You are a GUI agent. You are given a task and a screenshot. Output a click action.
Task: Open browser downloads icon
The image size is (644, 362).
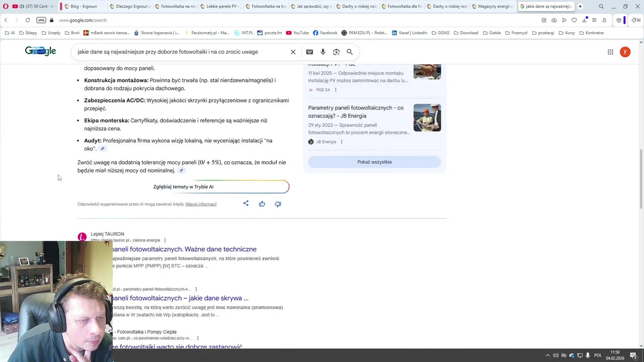pyautogui.click(x=585, y=20)
